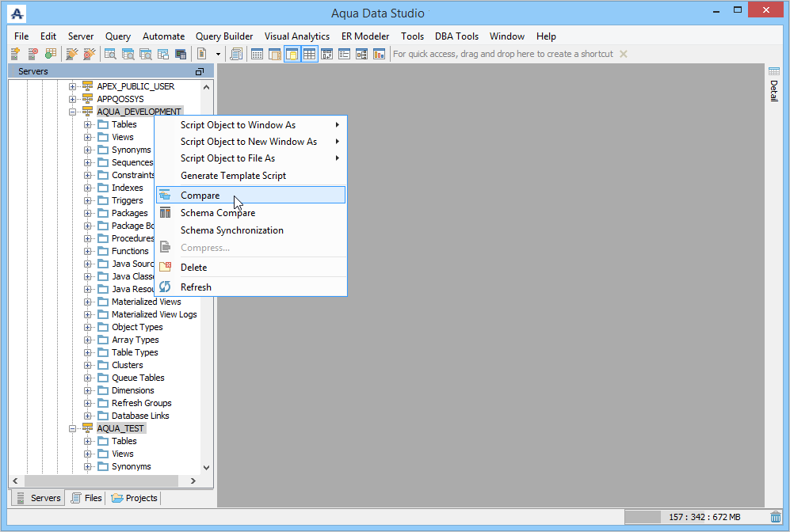
Task: Click Generate Template Script menu entry
Action: (x=250, y=176)
